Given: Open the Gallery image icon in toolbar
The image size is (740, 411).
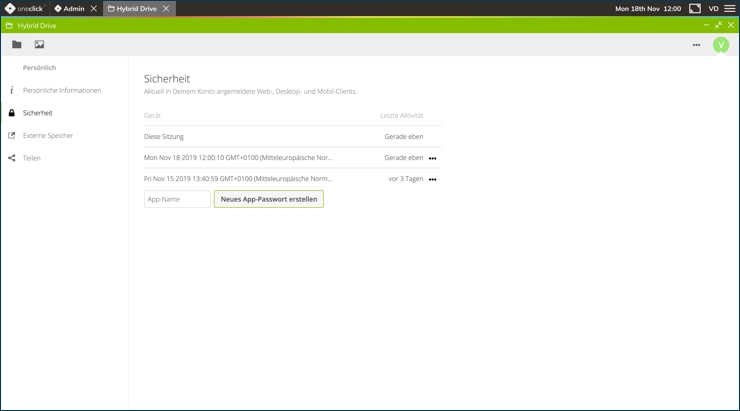Looking at the screenshot, I should 39,45.
